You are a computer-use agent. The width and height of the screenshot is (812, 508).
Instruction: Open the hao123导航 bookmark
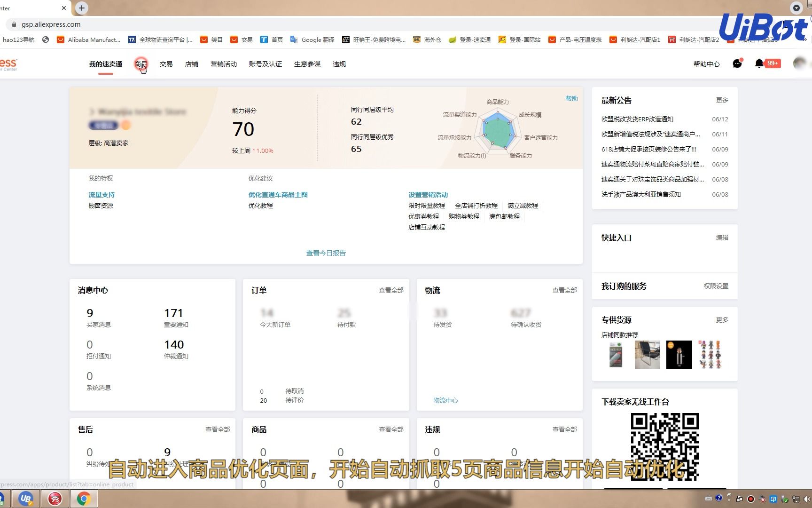click(x=18, y=40)
